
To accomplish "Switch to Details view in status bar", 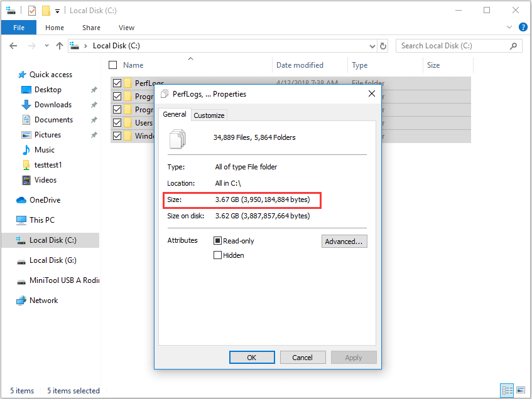I will tap(508, 390).
